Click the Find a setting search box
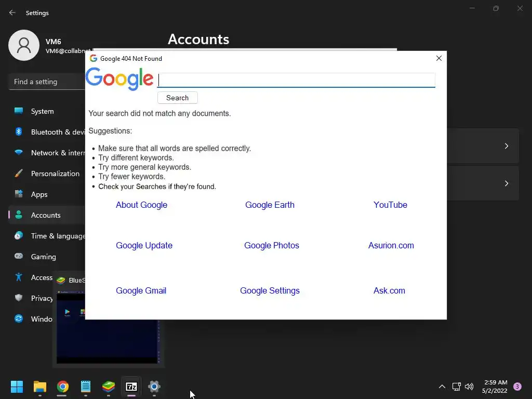532x399 pixels. click(47, 82)
